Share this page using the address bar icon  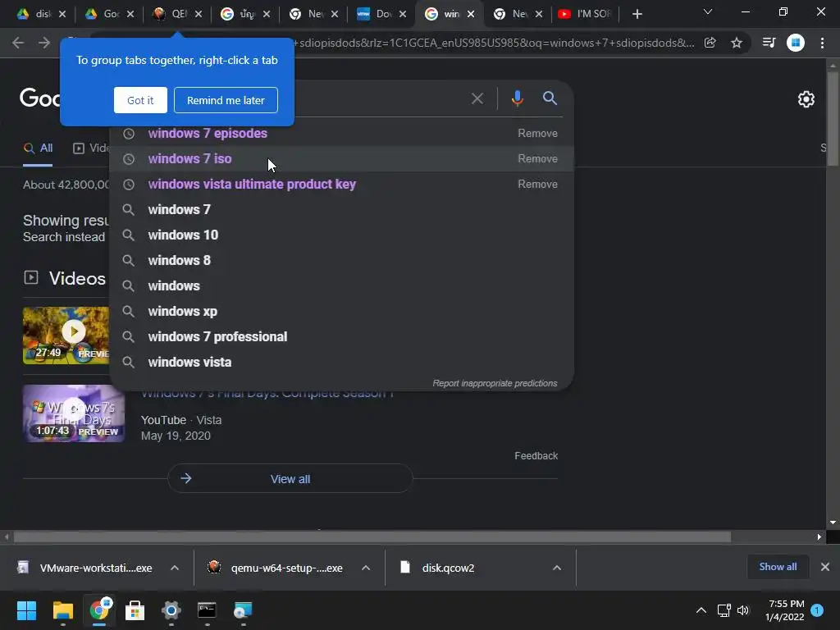pyautogui.click(x=710, y=43)
